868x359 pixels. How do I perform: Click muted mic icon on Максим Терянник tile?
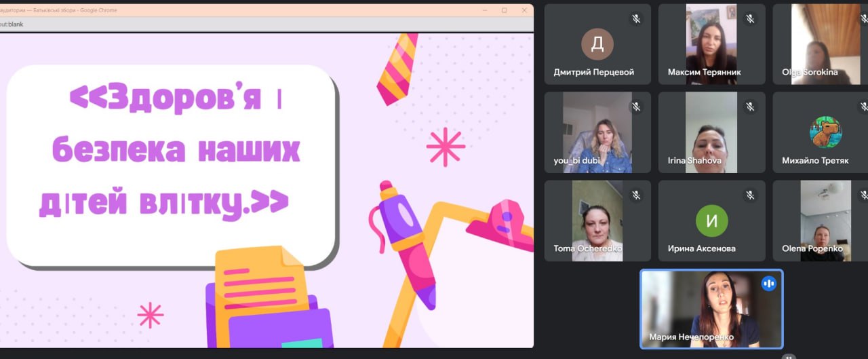coord(750,19)
